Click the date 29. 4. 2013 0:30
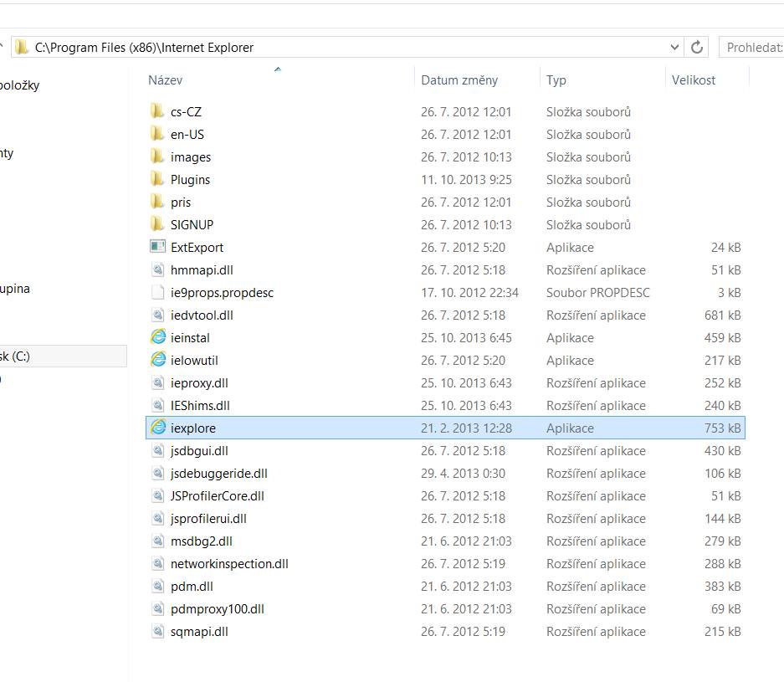Image resolution: width=784 pixels, height=682 pixels. (x=463, y=473)
